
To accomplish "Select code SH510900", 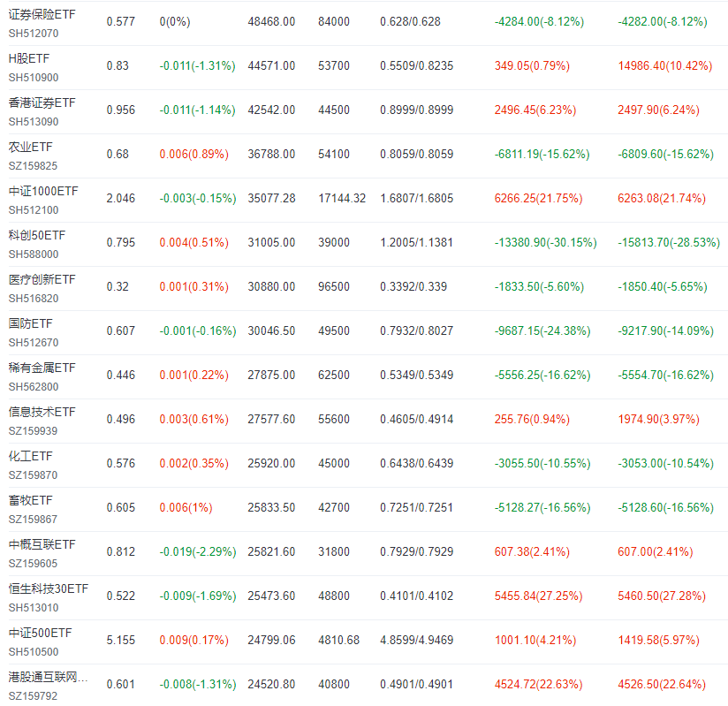I will pyautogui.click(x=34, y=78).
